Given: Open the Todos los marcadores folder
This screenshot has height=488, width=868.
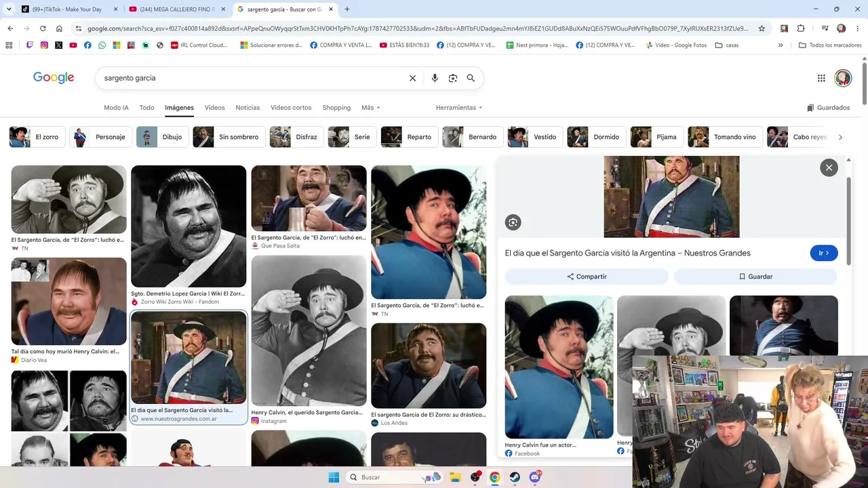Looking at the screenshot, I should click(x=830, y=45).
